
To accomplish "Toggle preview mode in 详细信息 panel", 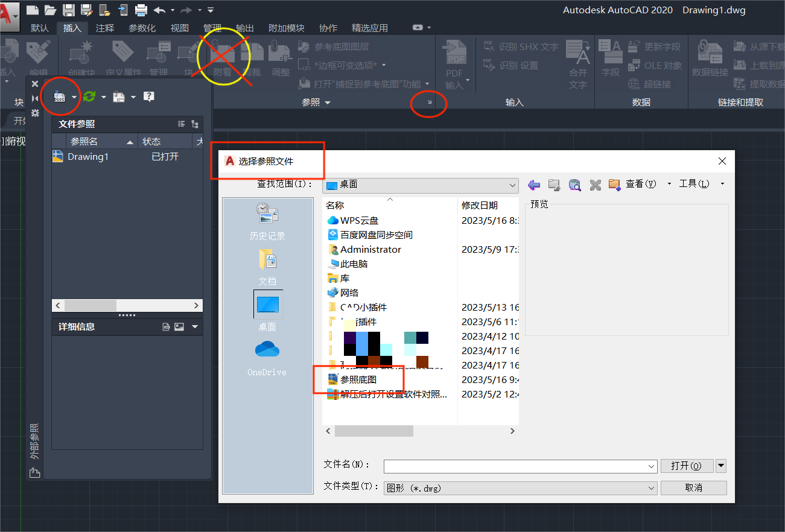I will 179,327.
